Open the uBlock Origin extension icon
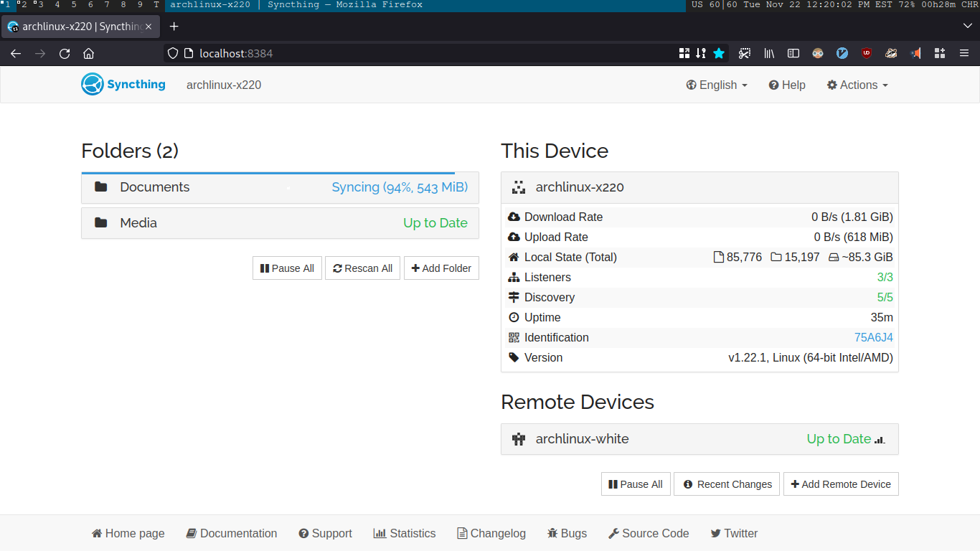980x551 pixels. point(867,53)
